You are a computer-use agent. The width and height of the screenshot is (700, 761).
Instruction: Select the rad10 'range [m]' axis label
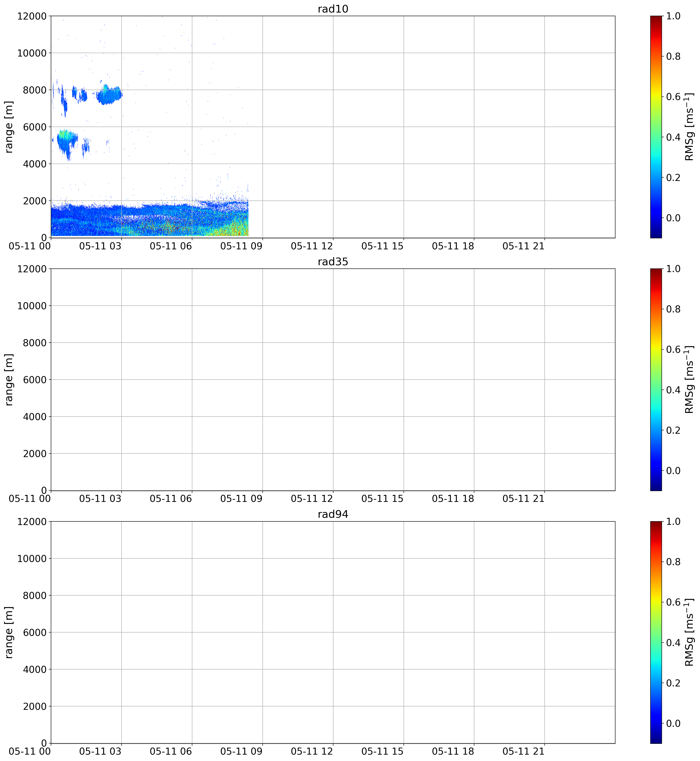coord(9,127)
